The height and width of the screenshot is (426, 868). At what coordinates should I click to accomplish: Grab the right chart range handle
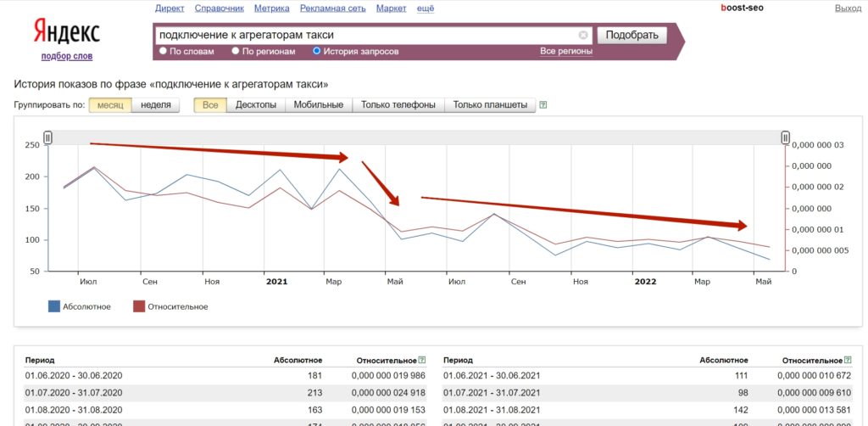[x=785, y=137]
